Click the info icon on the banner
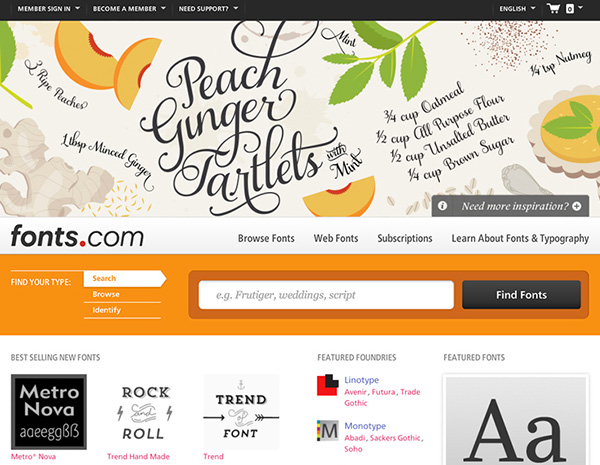Image resolution: width=600 pixels, height=465 pixels. (442, 206)
